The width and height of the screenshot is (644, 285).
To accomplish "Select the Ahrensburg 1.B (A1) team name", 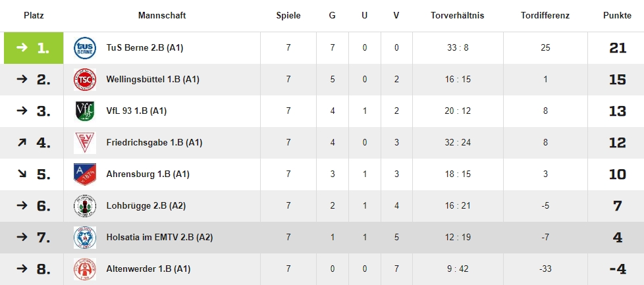I will coord(148,174).
